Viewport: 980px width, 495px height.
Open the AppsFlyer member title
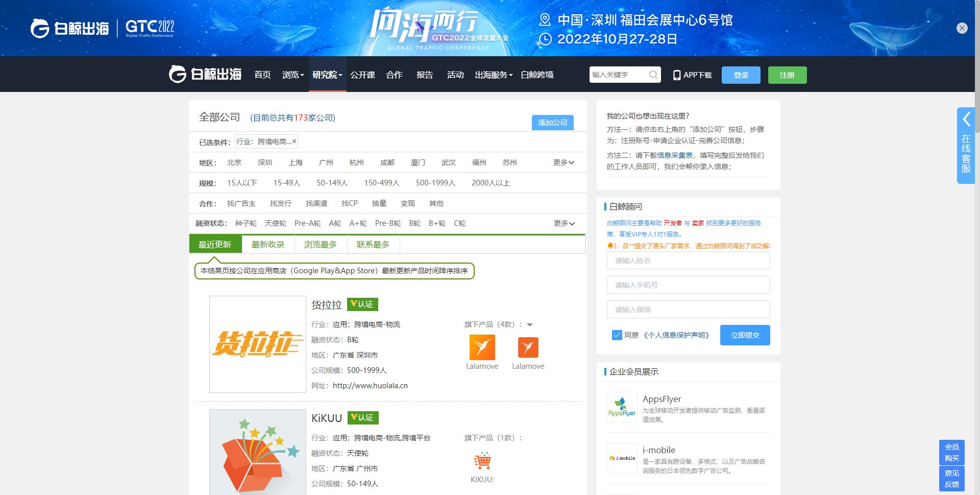[x=662, y=399]
